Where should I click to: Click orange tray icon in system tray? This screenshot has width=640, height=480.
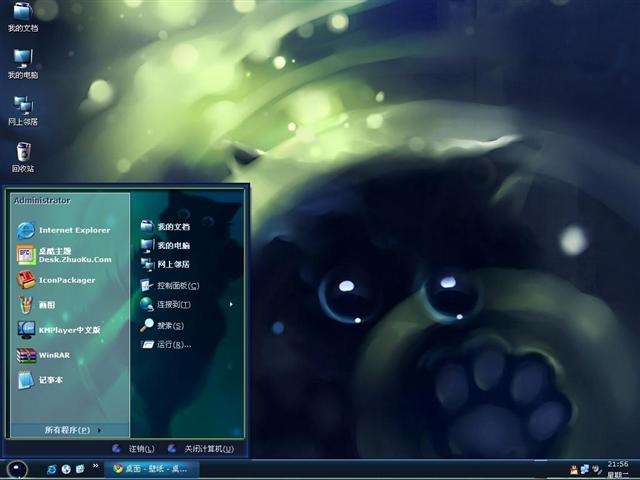(574, 470)
